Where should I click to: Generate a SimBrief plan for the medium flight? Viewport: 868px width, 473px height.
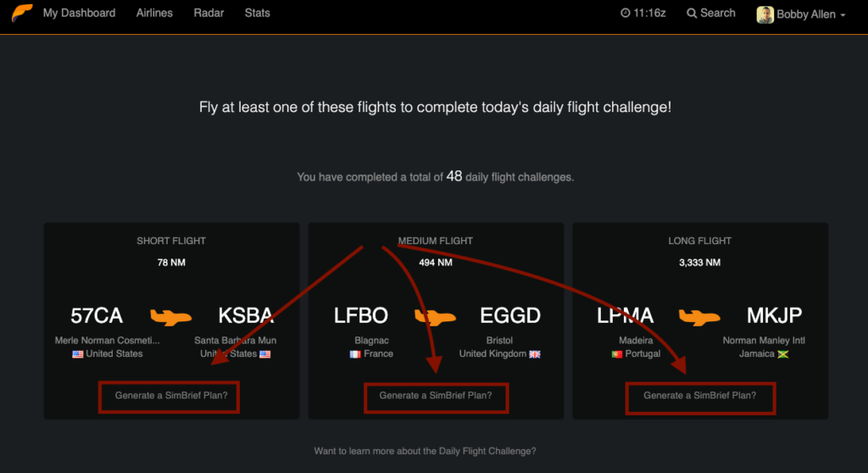point(436,396)
